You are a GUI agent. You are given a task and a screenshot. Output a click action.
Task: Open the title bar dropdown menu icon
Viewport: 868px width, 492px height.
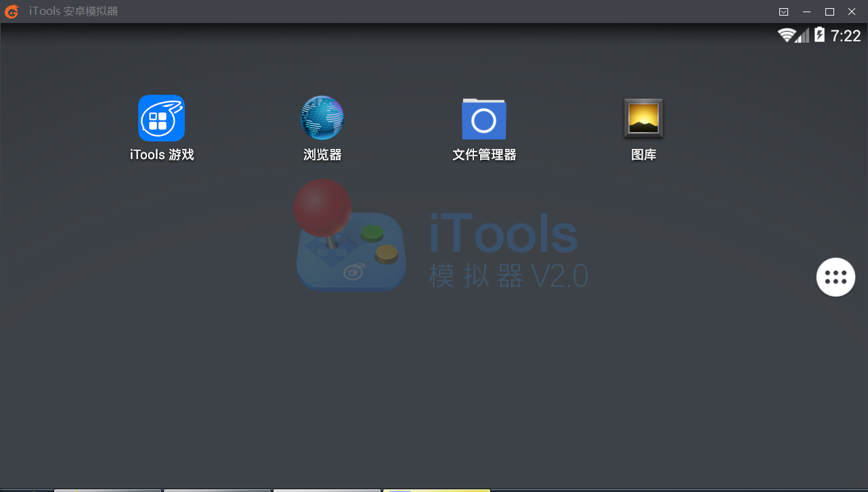[x=783, y=12]
